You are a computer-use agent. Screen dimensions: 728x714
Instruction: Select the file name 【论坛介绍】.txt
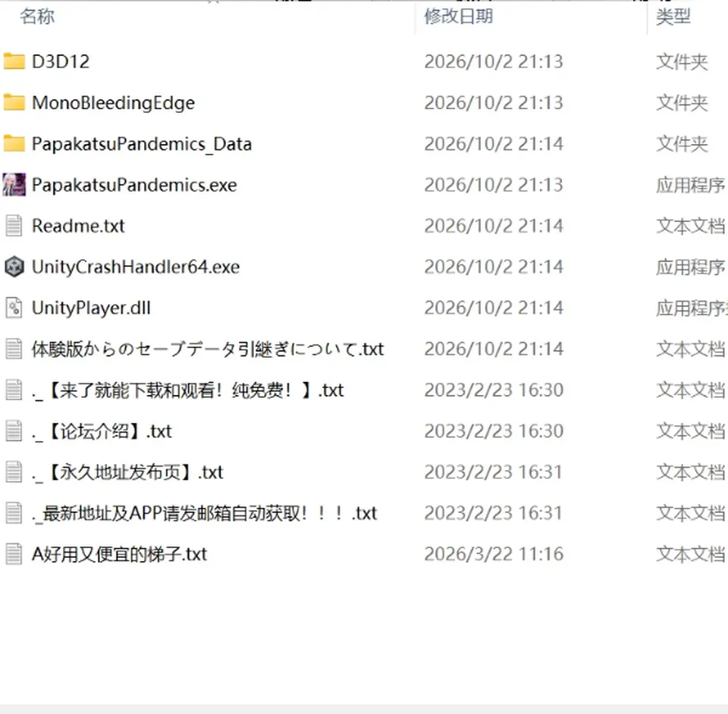click(102, 431)
